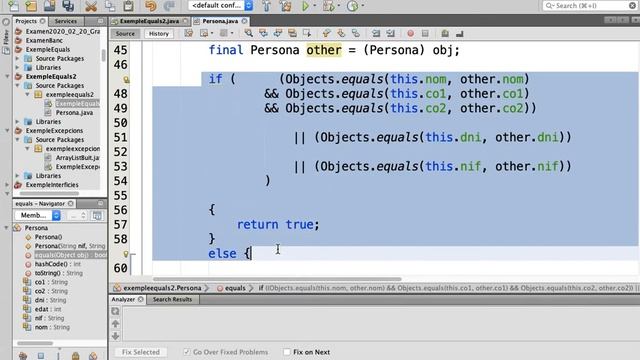Open the default configuration dropdown

pos(221,6)
